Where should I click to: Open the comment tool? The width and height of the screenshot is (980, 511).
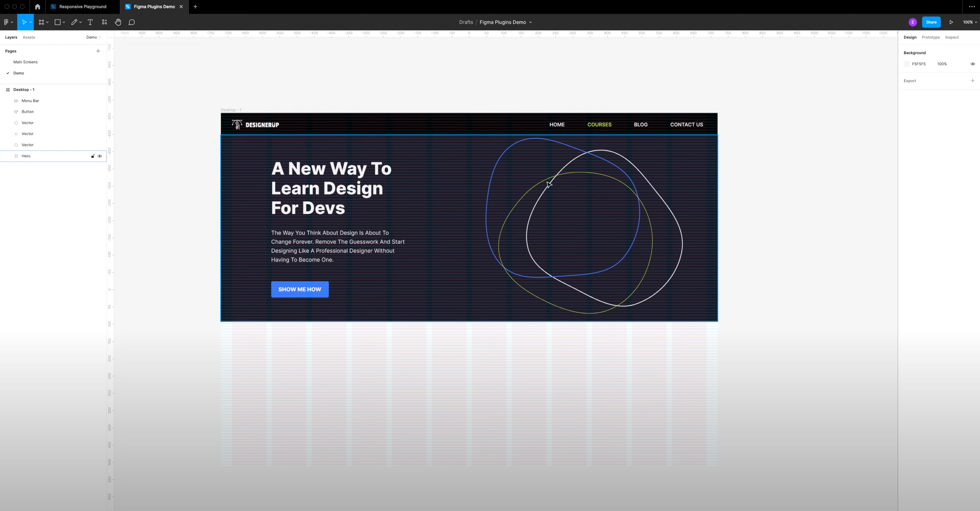[131, 22]
